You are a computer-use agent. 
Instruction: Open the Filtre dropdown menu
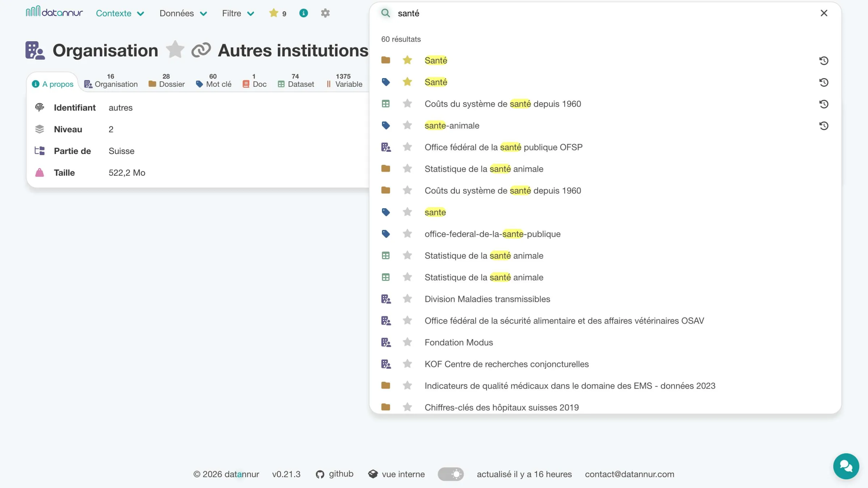point(238,13)
